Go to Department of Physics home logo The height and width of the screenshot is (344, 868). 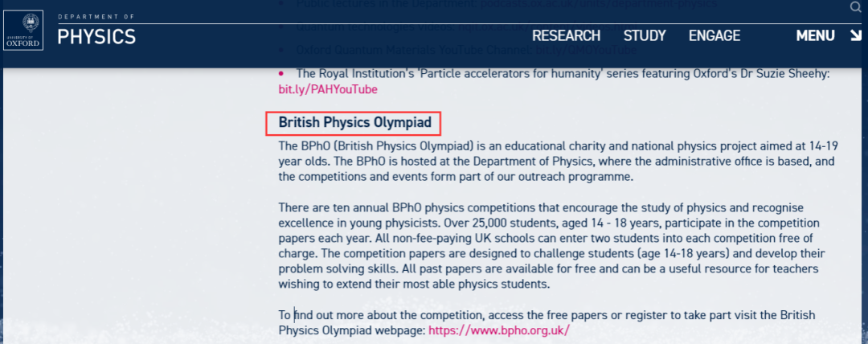tap(96, 31)
